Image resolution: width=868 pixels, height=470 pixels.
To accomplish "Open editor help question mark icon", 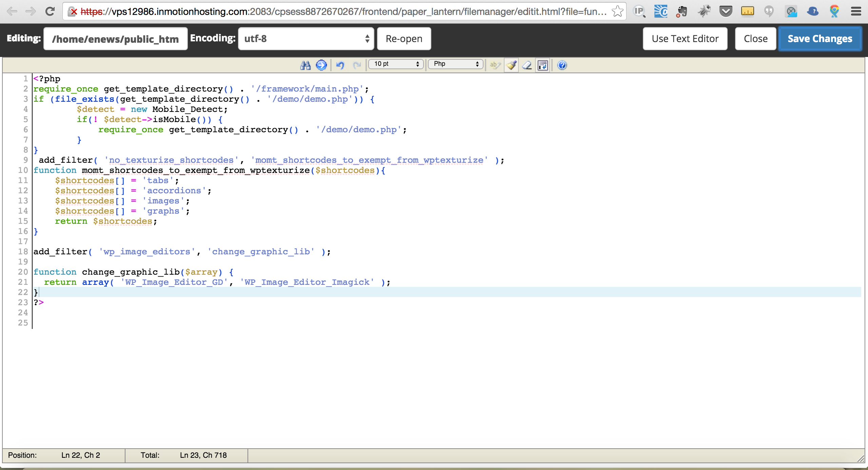I will 562,65.
